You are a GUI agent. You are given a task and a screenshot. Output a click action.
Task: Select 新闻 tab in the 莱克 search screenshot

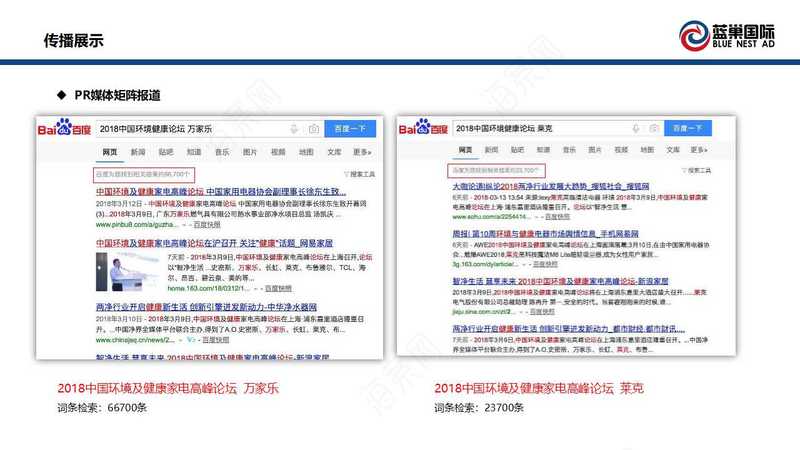point(491,150)
